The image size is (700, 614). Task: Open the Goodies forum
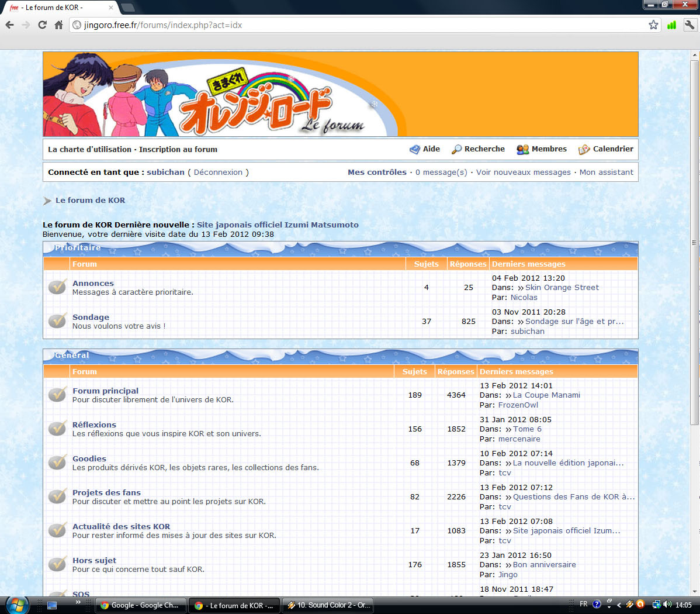point(89,458)
